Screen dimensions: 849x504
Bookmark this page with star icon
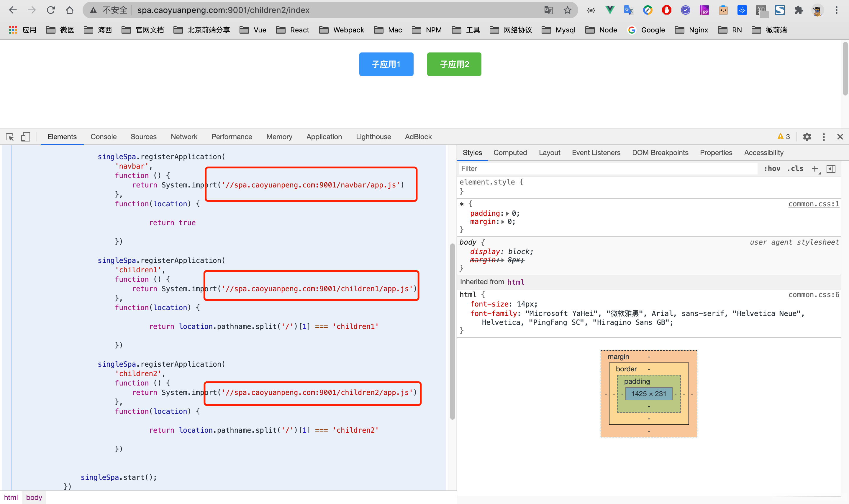coord(567,10)
